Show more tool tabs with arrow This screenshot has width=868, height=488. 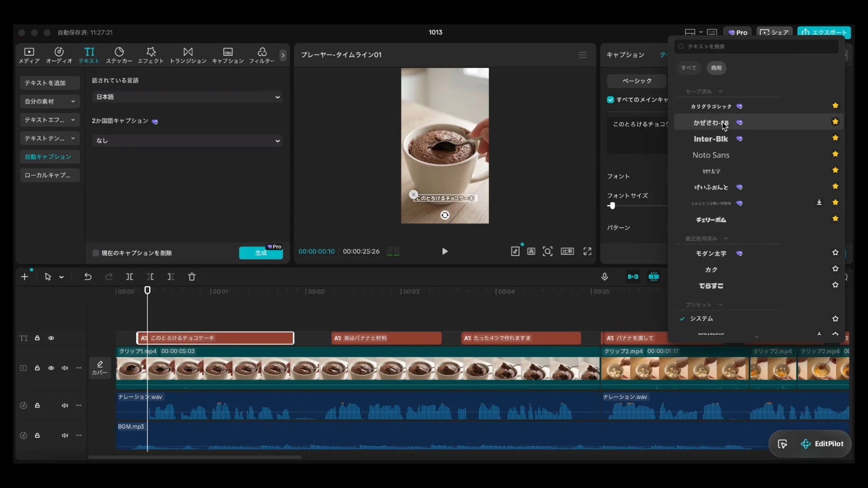point(283,55)
